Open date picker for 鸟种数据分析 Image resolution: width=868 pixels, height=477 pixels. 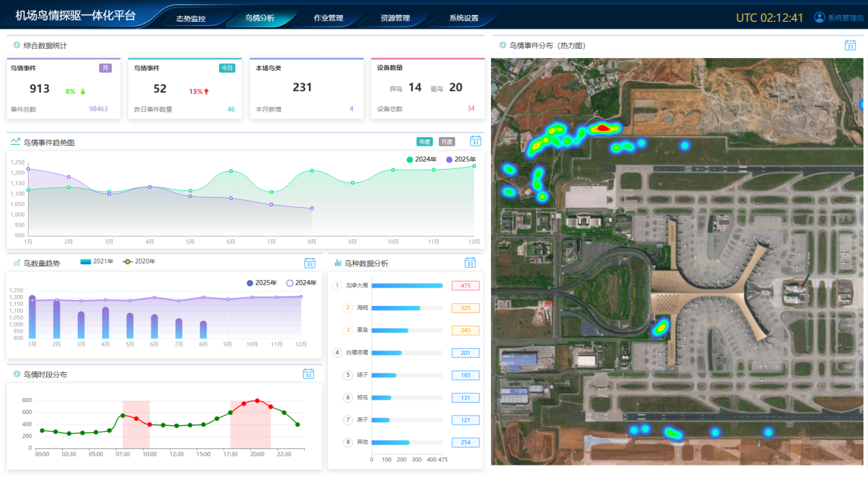tap(470, 263)
